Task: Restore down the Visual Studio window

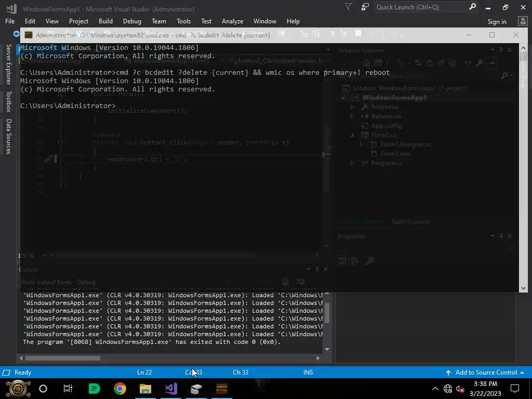Action: [506, 7]
